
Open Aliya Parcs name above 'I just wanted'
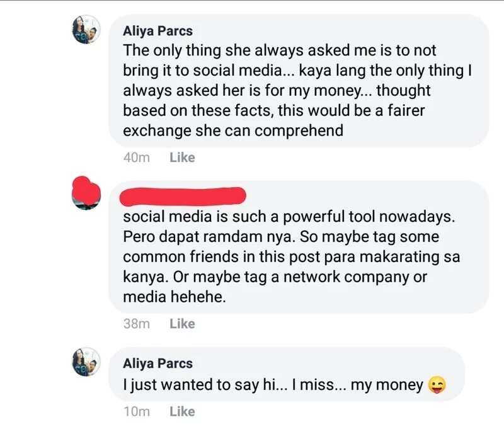158,364
